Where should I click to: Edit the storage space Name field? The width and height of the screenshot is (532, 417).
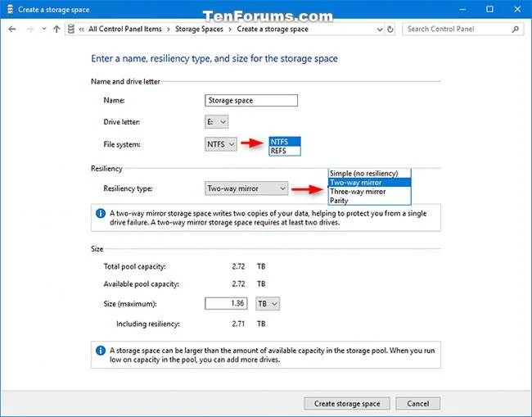tap(251, 101)
